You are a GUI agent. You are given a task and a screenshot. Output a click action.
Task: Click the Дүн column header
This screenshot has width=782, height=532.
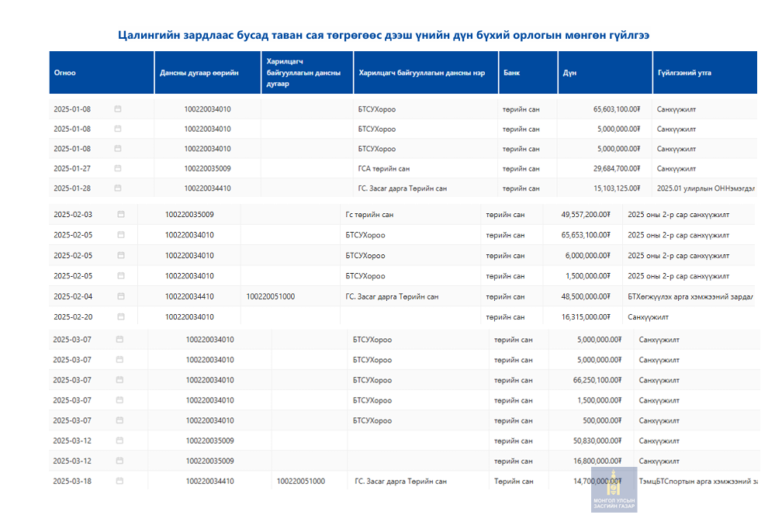click(x=569, y=73)
